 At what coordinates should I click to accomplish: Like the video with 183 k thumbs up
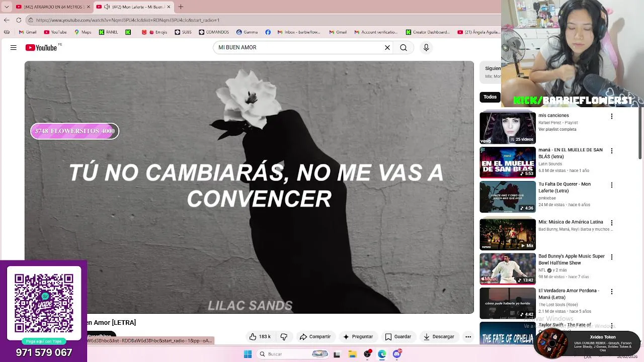tap(260, 337)
